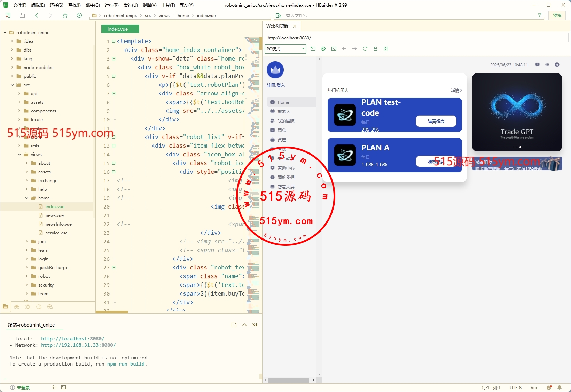
Task: Toggle the lock icon in browser toolbar
Action: click(x=375, y=49)
